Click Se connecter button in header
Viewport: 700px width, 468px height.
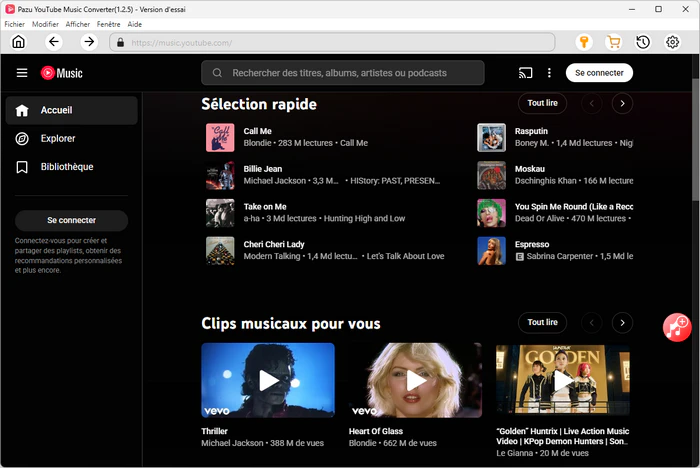[x=599, y=73]
